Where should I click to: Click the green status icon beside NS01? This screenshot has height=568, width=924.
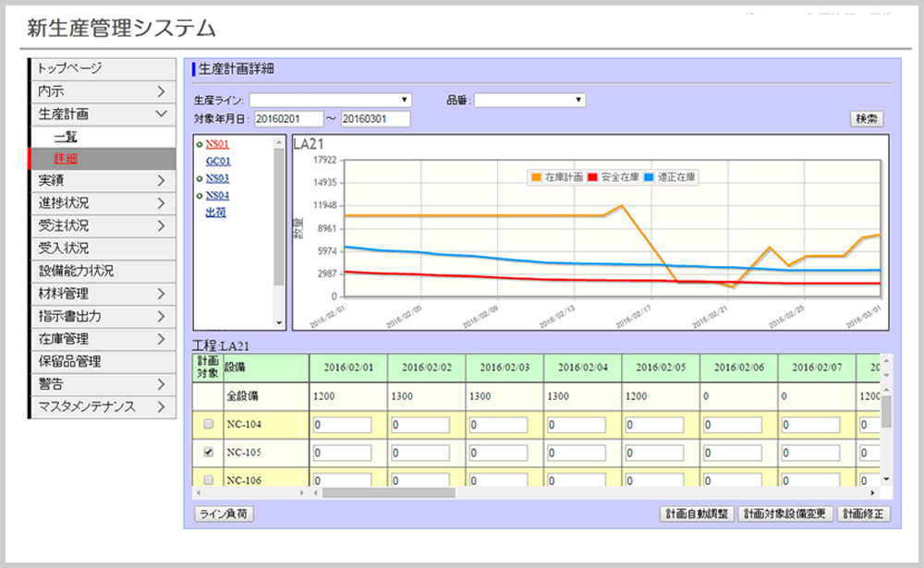pyautogui.click(x=200, y=144)
